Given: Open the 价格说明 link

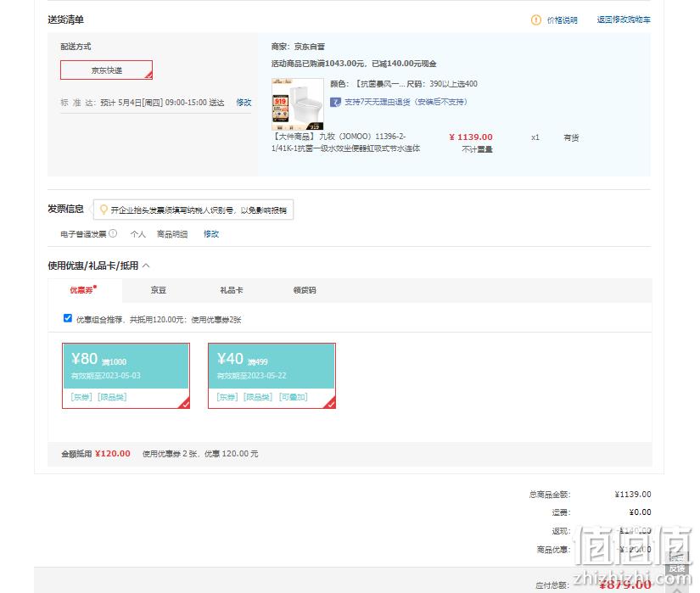Looking at the screenshot, I should 562,20.
